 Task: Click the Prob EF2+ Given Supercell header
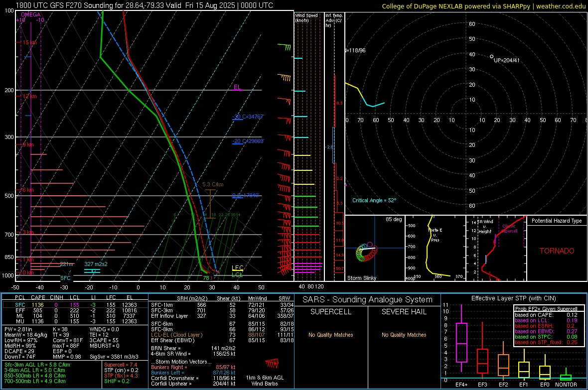[546, 309]
